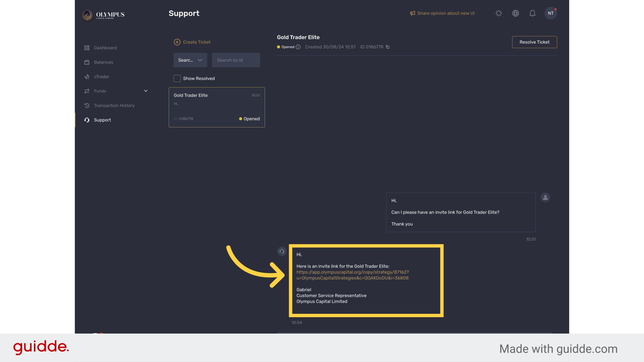Toggle the light/dark theme sun icon

[x=498, y=13]
